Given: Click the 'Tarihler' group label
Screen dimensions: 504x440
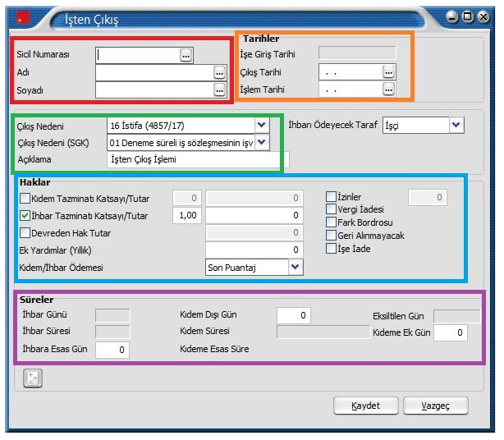Looking at the screenshot, I should pyautogui.click(x=261, y=39).
